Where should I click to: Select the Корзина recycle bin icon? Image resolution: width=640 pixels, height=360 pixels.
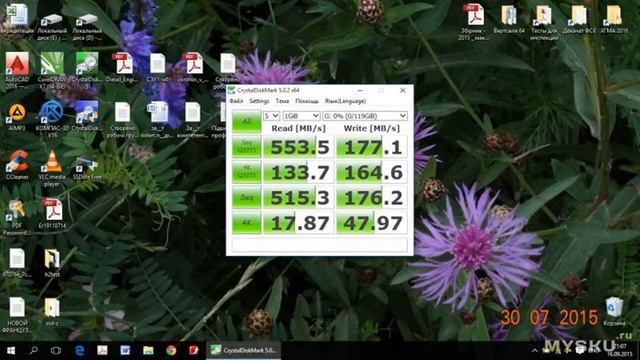tap(614, 311)
